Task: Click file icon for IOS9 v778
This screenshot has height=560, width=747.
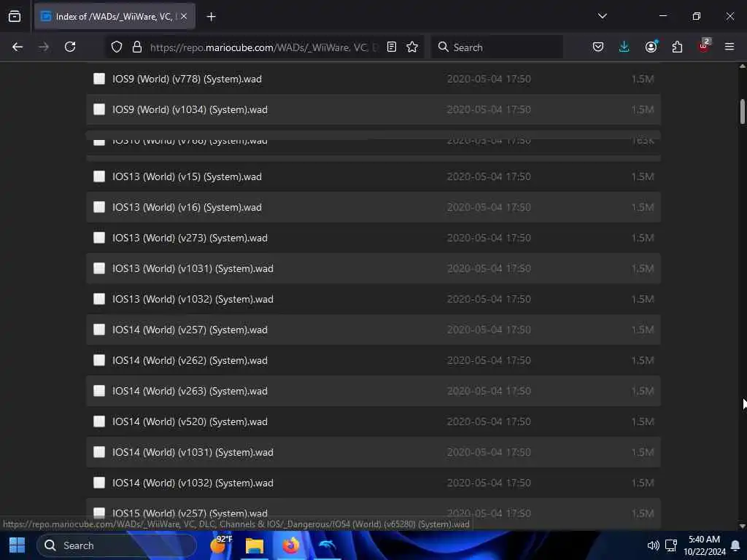Action: (x=99, y=79)
